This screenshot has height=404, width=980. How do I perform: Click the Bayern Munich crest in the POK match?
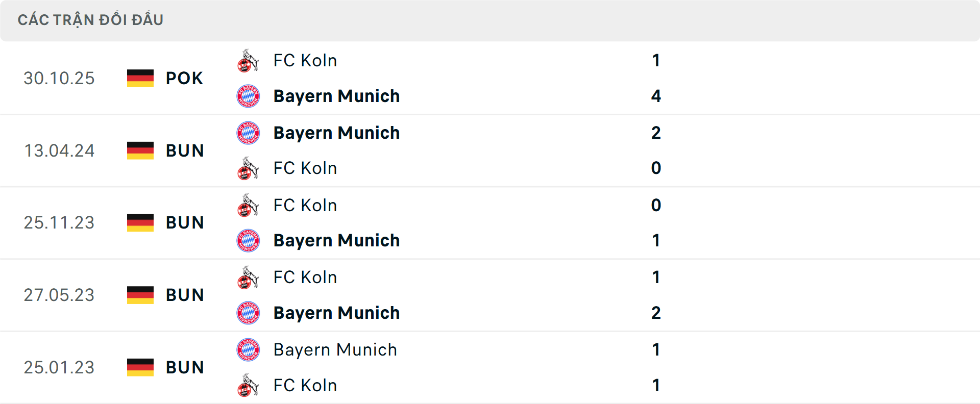(x=248, y=96)
